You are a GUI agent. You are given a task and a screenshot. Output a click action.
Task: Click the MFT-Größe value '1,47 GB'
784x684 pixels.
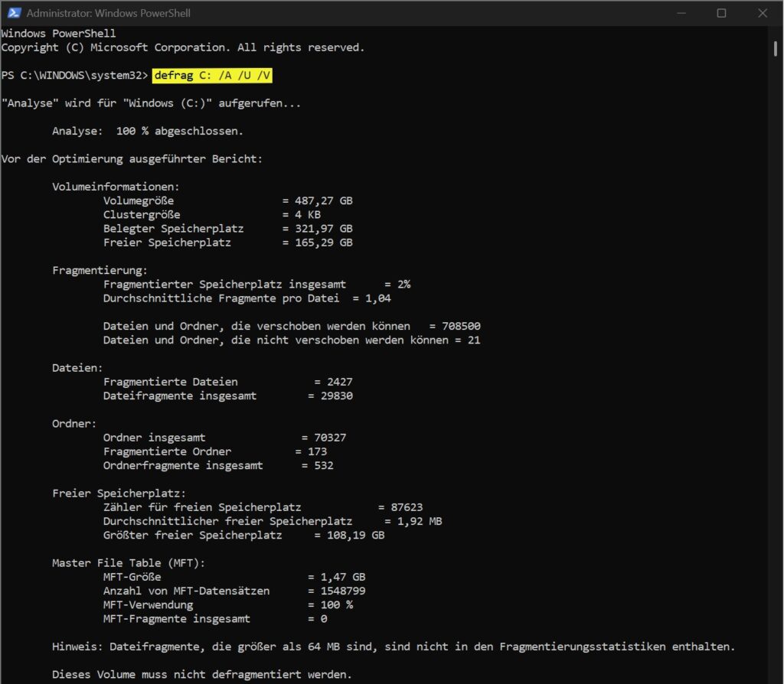(x=343, y=577)
